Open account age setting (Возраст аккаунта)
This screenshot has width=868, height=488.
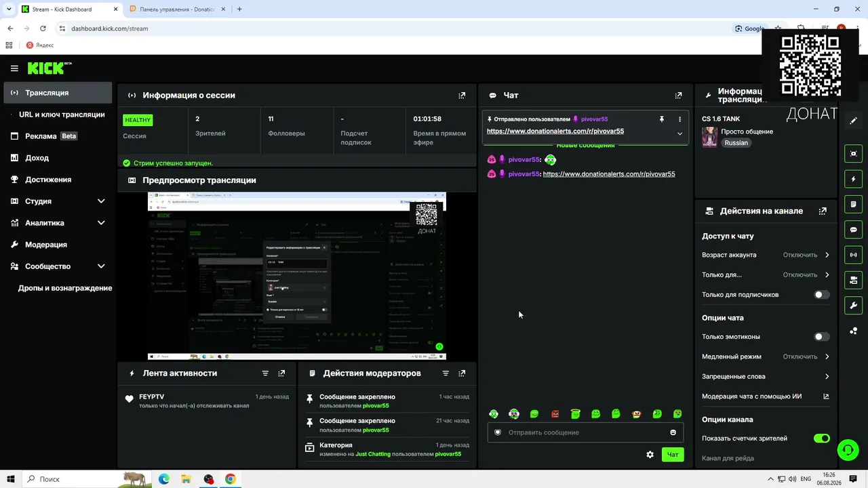766,256
